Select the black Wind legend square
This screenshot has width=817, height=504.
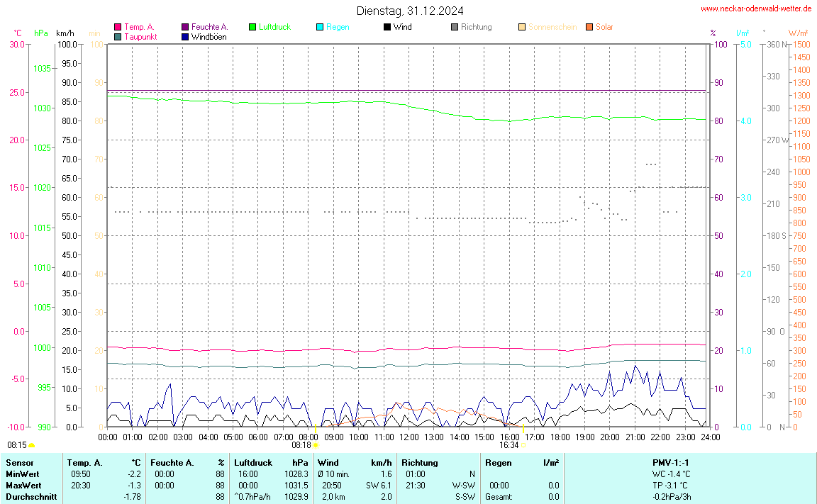click(x=387, y=27)
